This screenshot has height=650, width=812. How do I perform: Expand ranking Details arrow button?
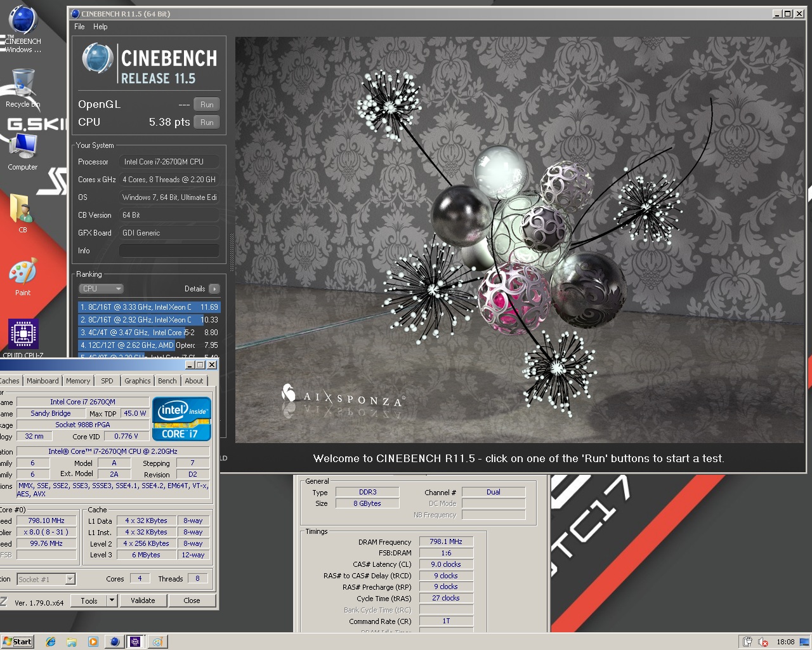point(214,289)
